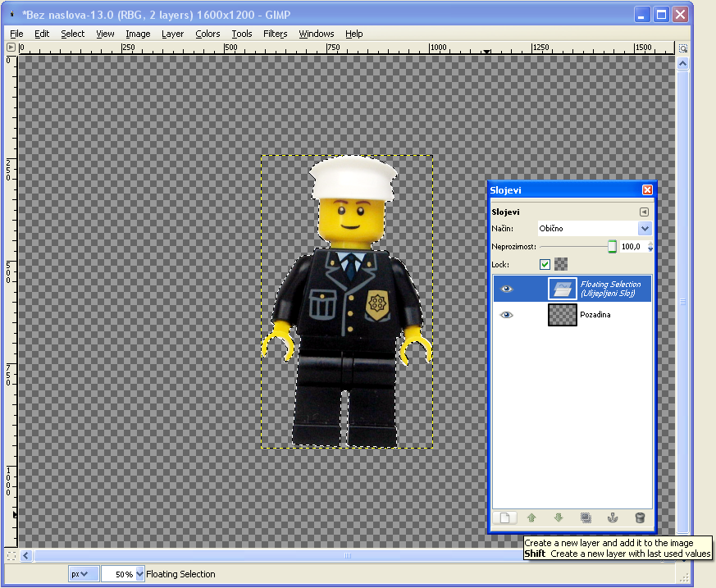Raise the layer with up arrow
This screenshot has height=588, width=716.
click(531, 518)
